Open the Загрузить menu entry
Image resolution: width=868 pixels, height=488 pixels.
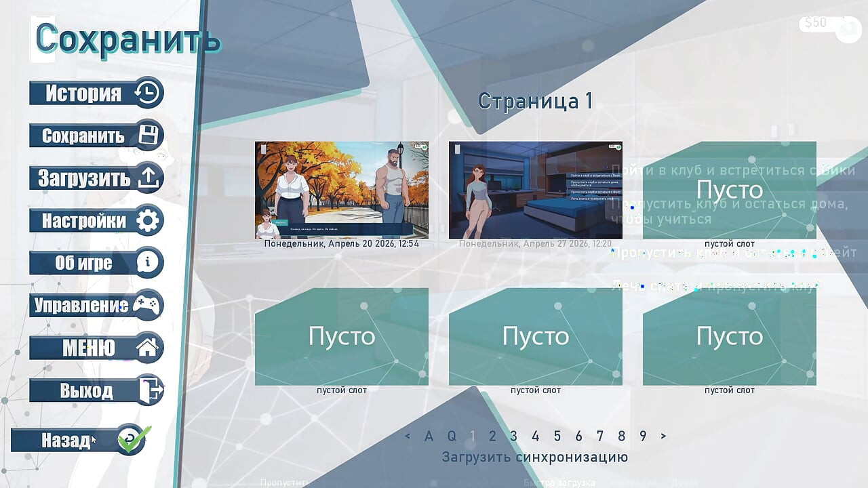96,178
